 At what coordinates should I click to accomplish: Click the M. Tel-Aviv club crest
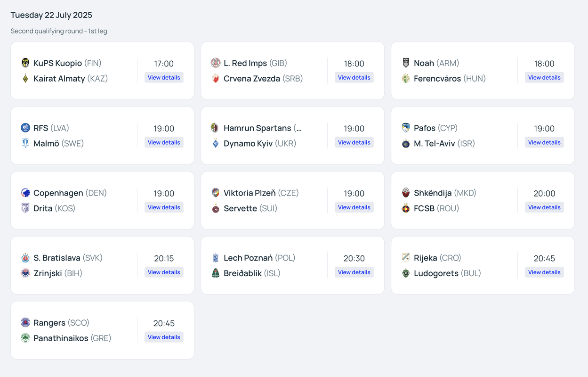click(406, 143)
